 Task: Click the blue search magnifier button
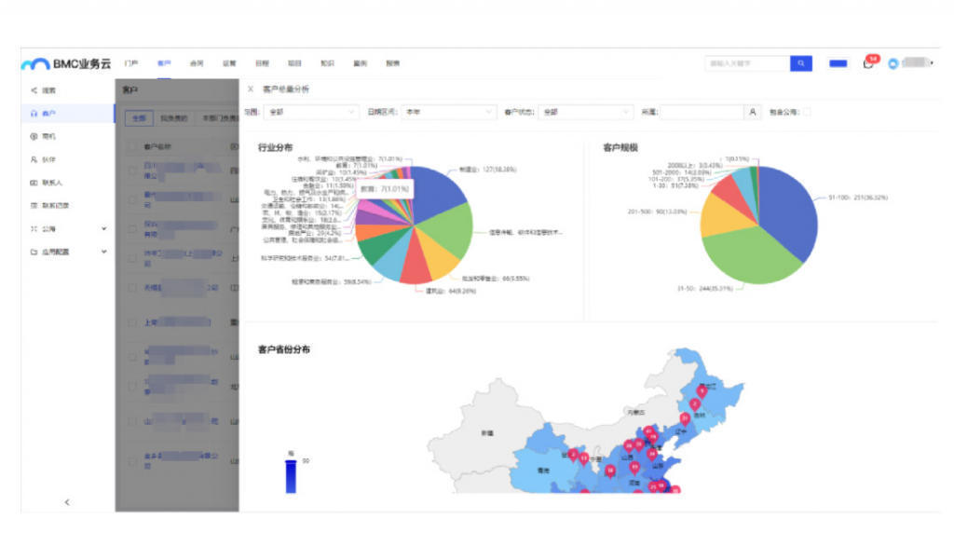coord(801,63)
